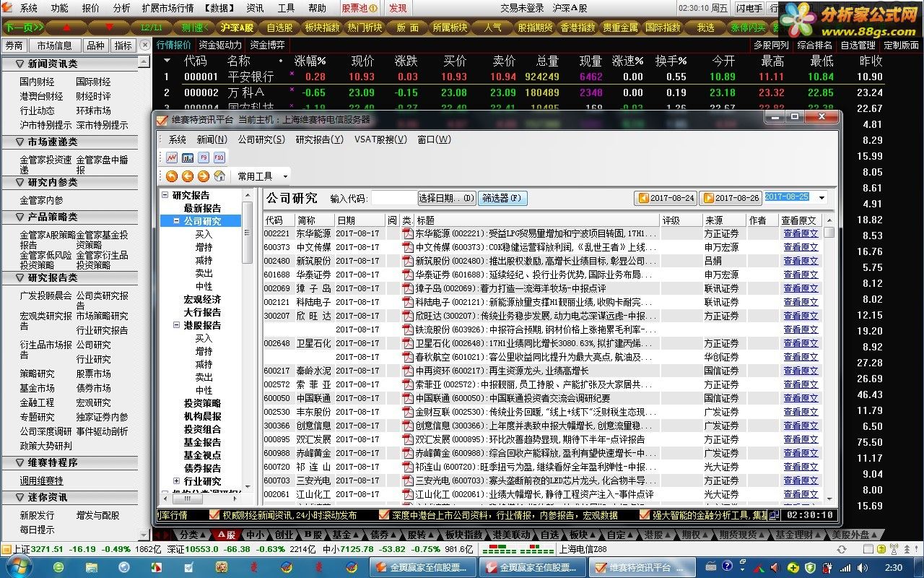This screenshot has height=578, width=924.
Task: Switch to 资金博弈 tab
Action: coord(267,45)
